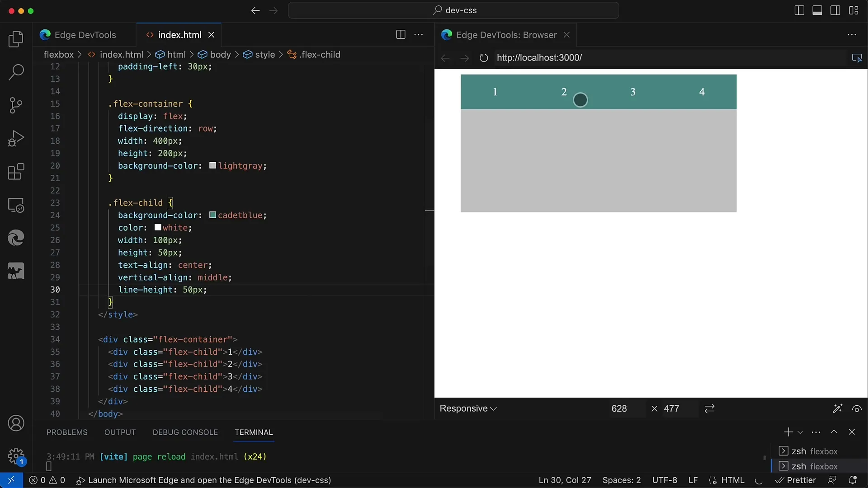Open the Extensions view
The height and width of the screenshot is (488, 868).
(x=16, y=172)
